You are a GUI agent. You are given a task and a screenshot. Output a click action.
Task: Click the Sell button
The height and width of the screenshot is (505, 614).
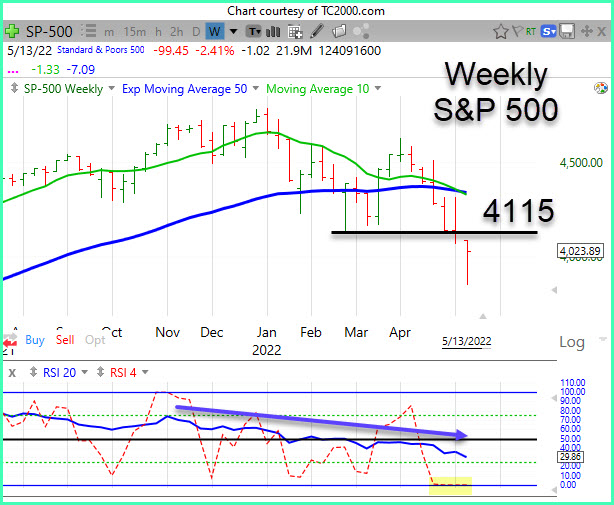[x=65, y=339]
